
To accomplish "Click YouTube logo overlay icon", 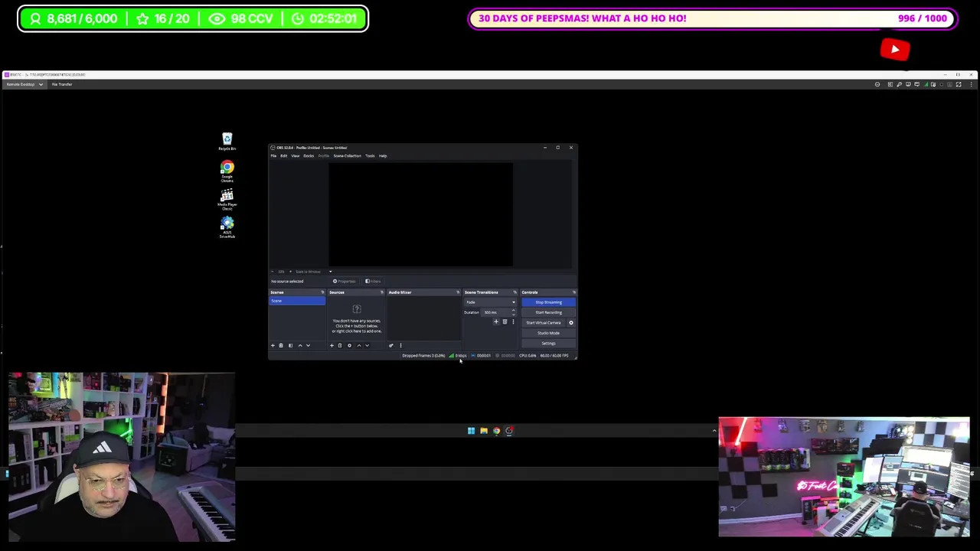I will coord(895,50).
